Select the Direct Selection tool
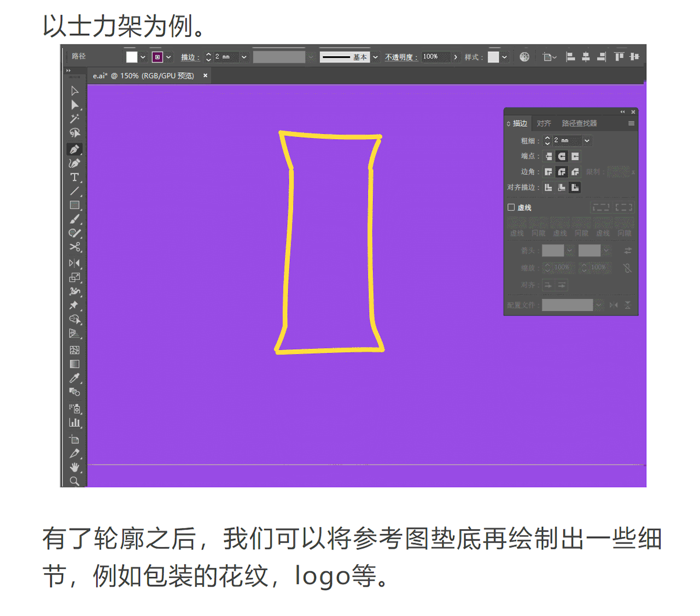700x616 pixels. pos(75,105)
